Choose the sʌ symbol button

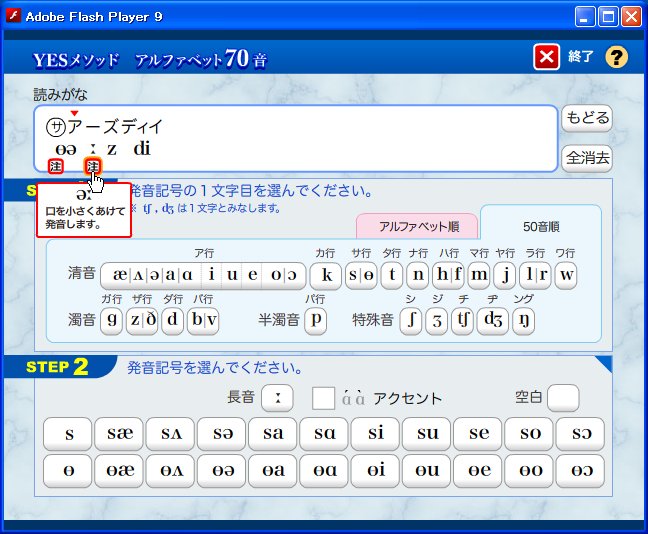[x=170, y=434]
